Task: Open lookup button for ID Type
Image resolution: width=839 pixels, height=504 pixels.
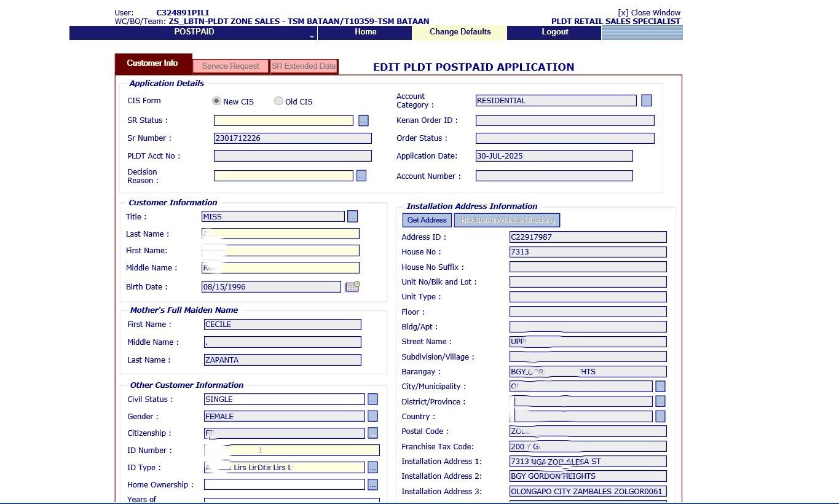Action: 372,468
